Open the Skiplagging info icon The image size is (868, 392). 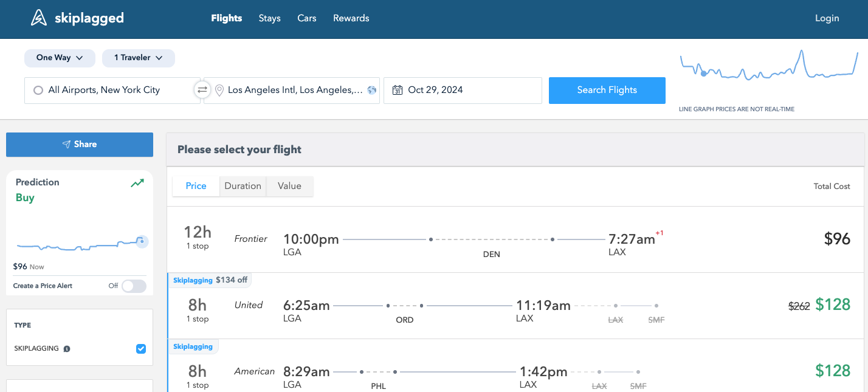67,349
